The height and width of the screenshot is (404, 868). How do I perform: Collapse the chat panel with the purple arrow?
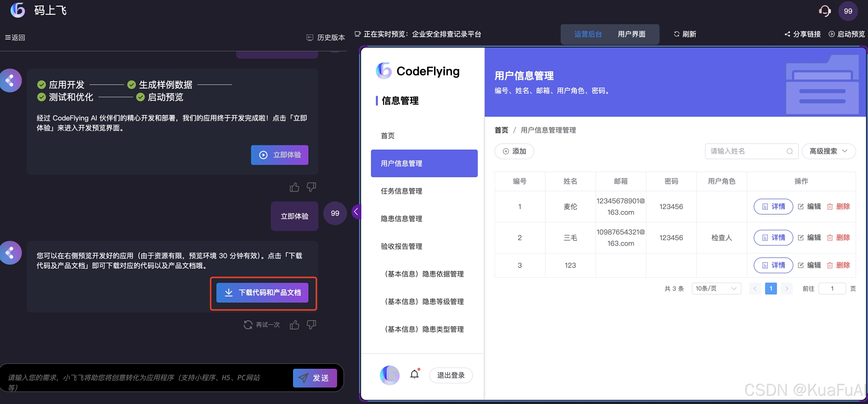(x=356, y=212)
